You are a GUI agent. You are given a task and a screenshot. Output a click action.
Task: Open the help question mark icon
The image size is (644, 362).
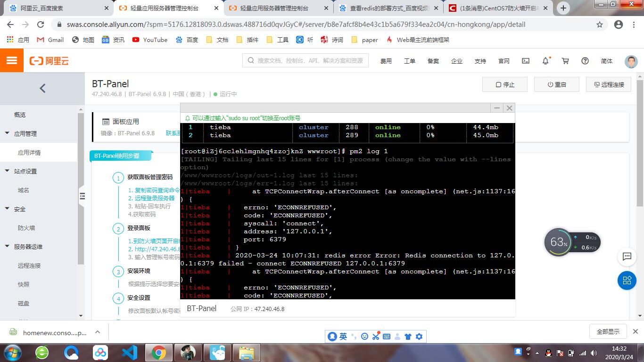pos(585,61)
